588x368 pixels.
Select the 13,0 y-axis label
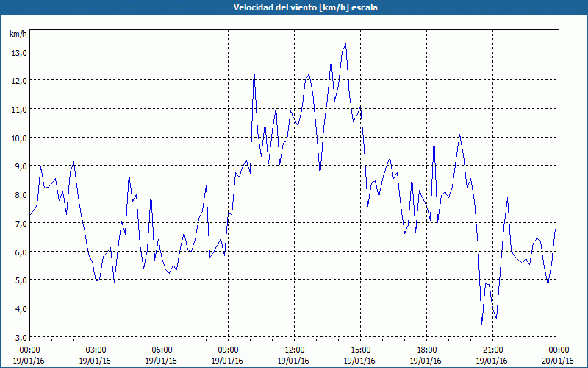pyautogui.click(x=19, y=53)
